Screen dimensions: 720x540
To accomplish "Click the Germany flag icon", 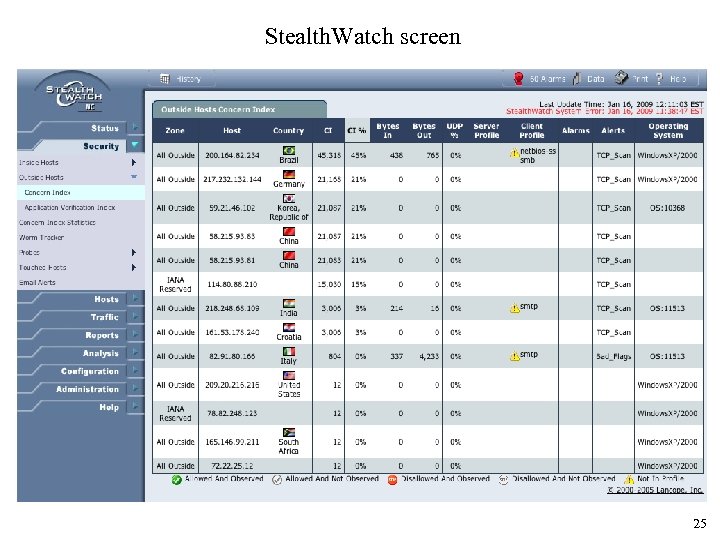I will click(289, 174).
